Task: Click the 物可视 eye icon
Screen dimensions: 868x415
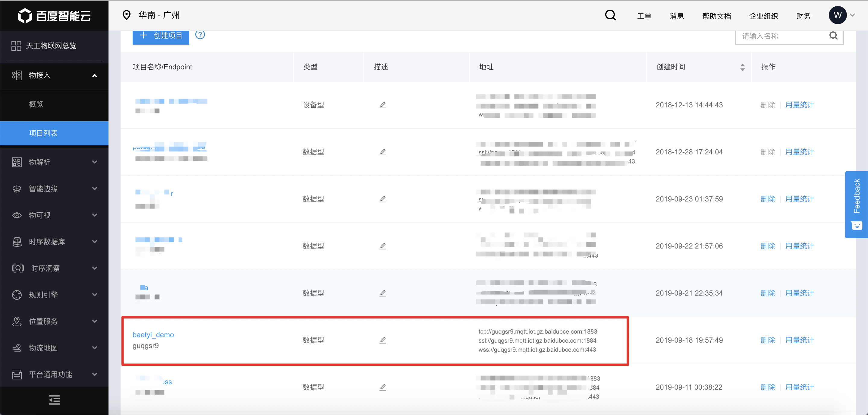Action: [x=17, y=215]
